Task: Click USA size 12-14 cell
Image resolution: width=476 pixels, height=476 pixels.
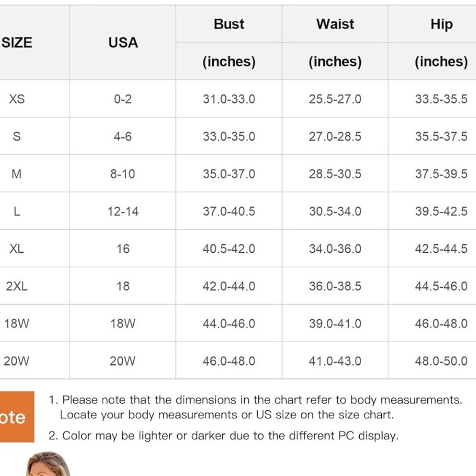Action: 123,211
